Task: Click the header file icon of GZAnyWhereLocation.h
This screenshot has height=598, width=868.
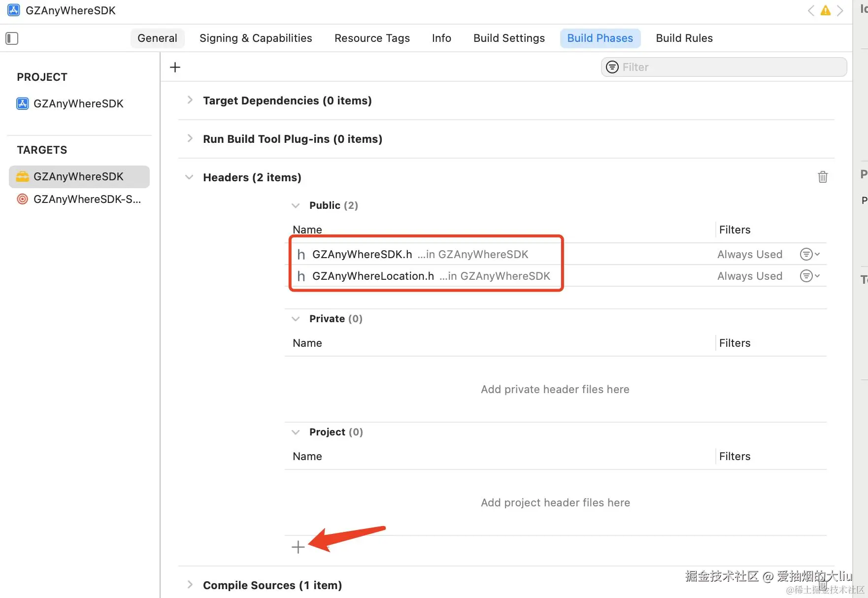Action: 301,276
